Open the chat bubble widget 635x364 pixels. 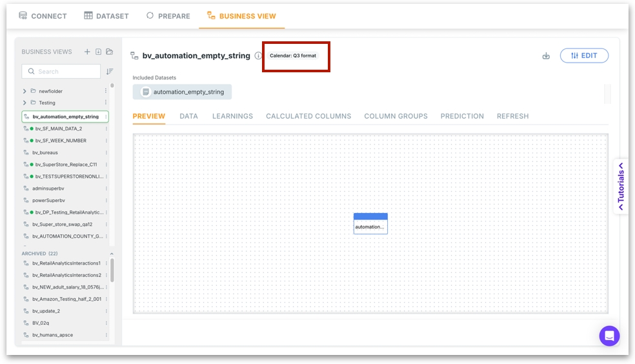pos(609,336)
